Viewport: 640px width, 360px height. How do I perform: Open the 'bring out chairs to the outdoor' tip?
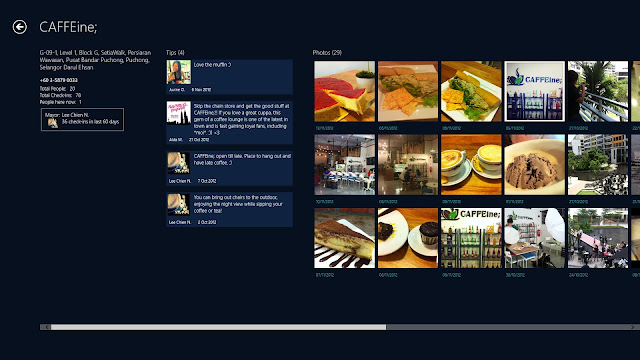238,204
